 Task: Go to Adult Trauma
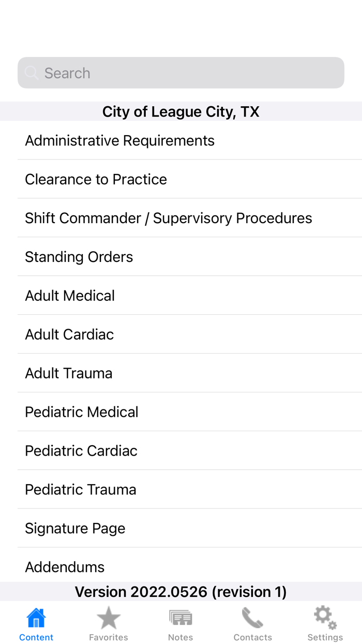tap(68, 374)
